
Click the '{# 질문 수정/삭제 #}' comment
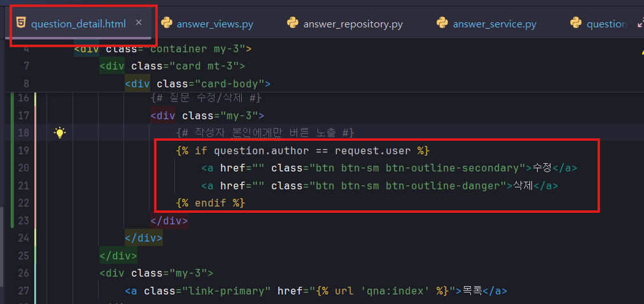pos(206,98)
